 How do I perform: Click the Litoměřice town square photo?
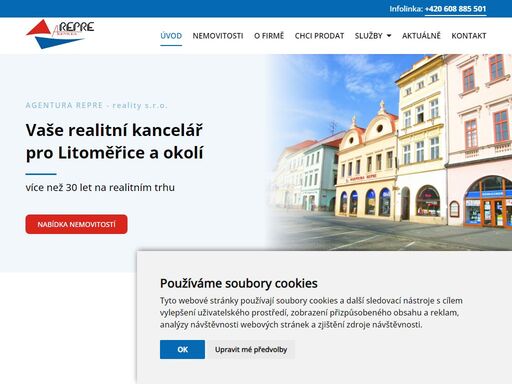(x=390, y=152)
